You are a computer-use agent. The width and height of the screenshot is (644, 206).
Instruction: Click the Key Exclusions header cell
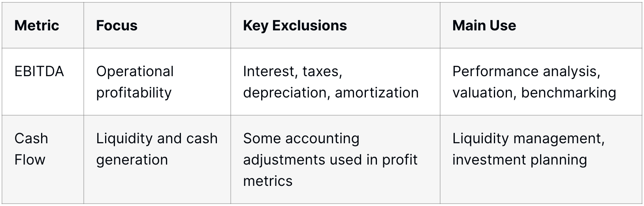coord(295,26)
